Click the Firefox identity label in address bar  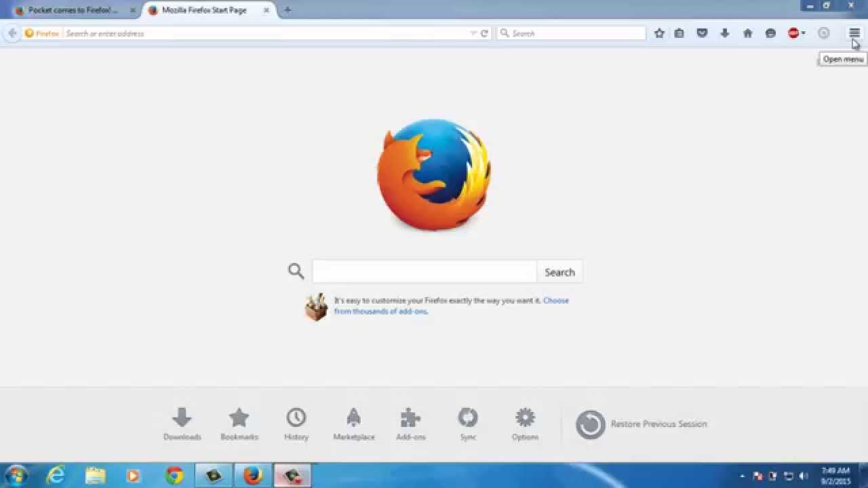42,33
